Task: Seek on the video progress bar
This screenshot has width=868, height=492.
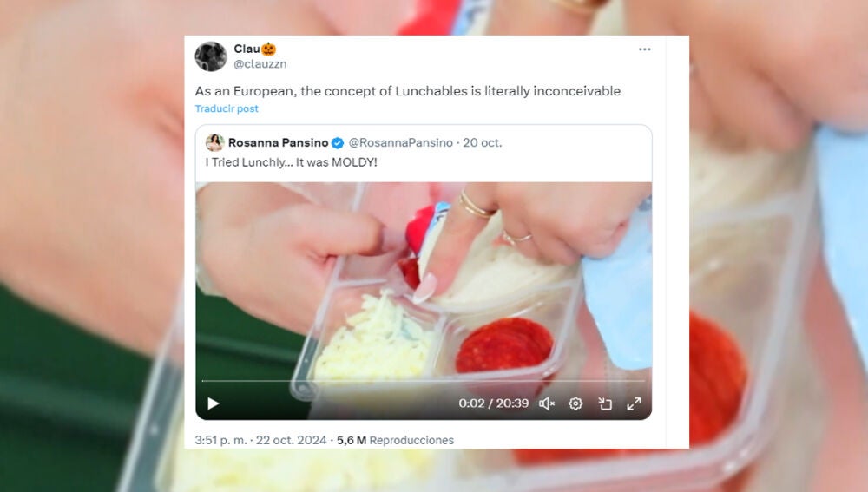Action: click(x=424, y=381)
